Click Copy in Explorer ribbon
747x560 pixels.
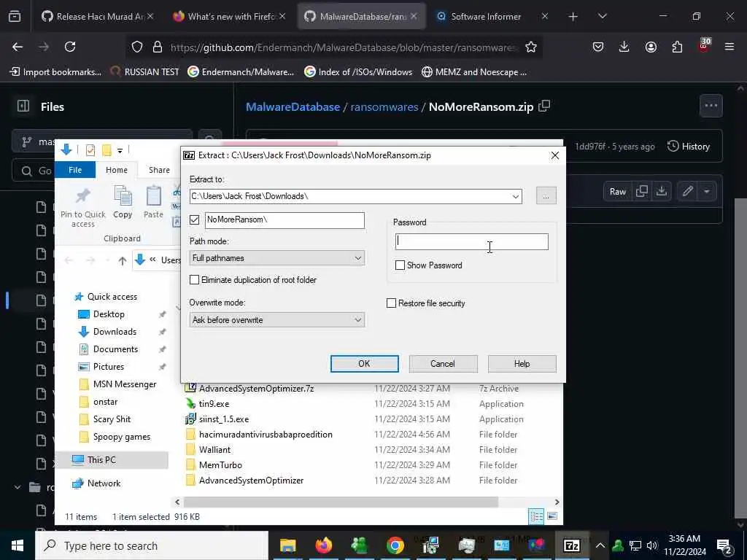point(123,203)
